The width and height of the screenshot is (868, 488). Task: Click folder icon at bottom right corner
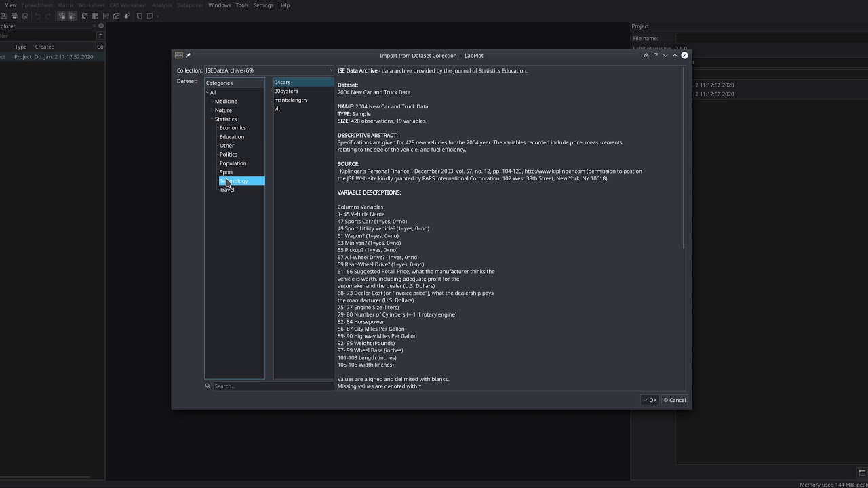(861, 472)
